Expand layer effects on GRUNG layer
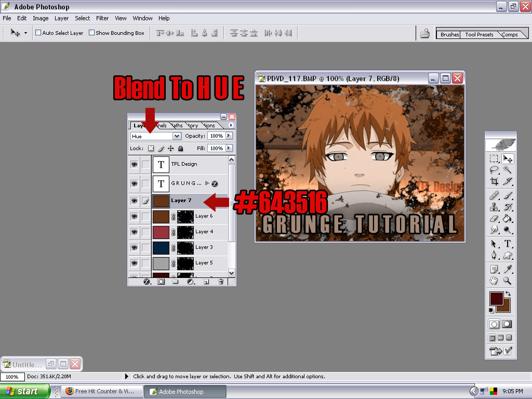Image resolution: width=532 pixels, height=399 pixels. 207,183
